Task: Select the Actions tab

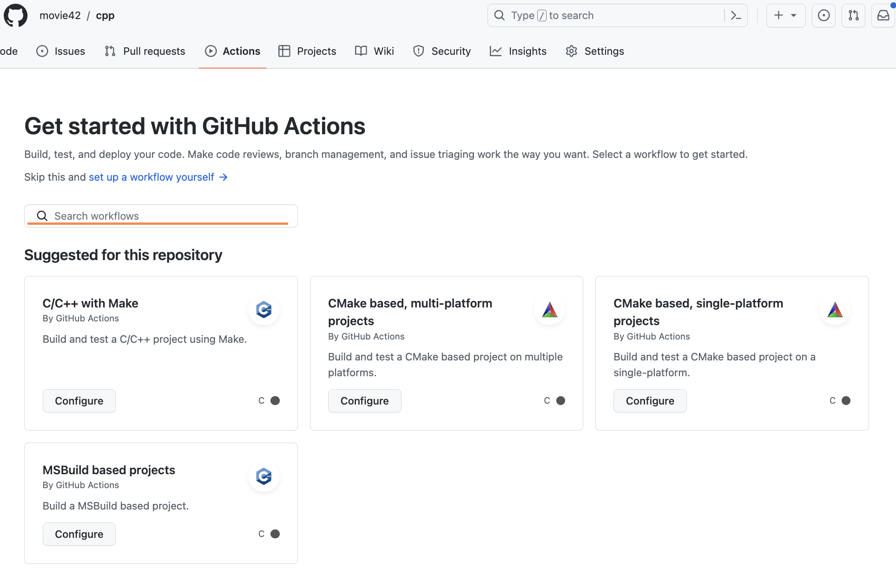Action: point(232,51)
